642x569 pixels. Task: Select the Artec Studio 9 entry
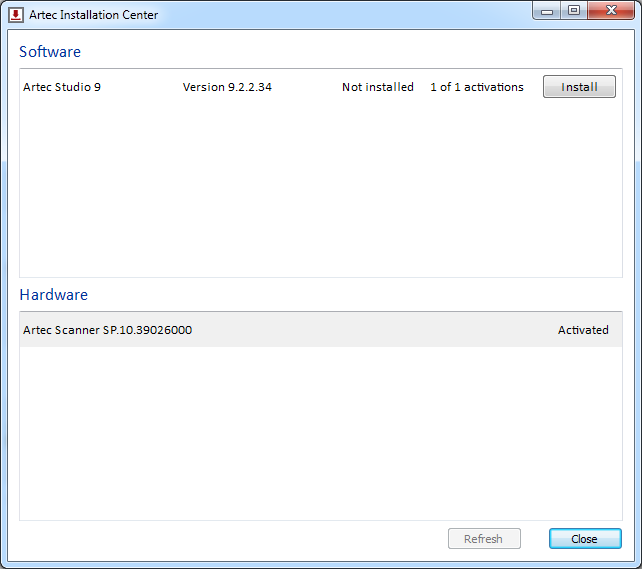pos(321,87)
